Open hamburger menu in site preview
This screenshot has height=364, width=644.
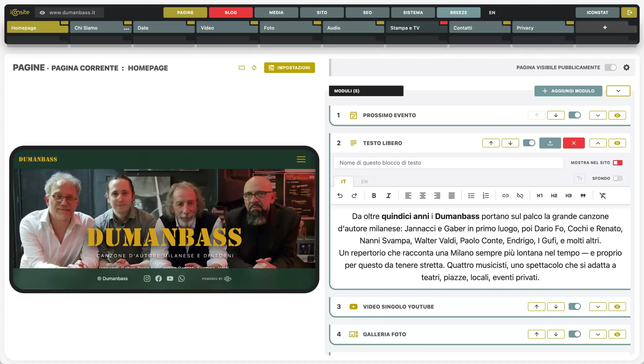(x=301, y=159)
